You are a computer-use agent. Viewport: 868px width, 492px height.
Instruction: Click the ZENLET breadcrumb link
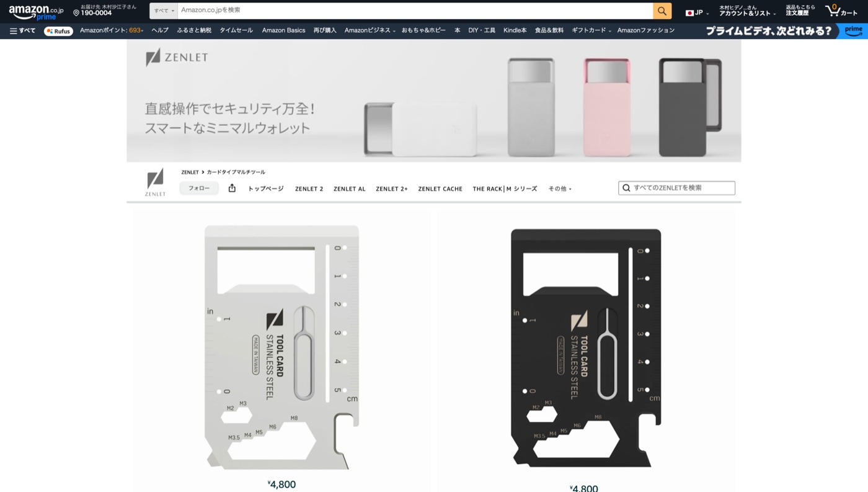click(190, 172)
